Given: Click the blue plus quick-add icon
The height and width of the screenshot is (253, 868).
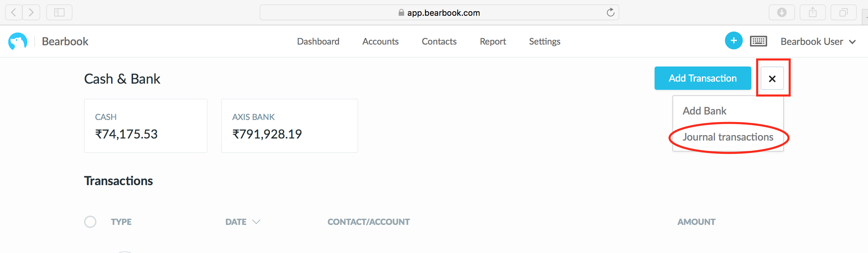Looking at the screenshot, I should [x=734, y=41].
